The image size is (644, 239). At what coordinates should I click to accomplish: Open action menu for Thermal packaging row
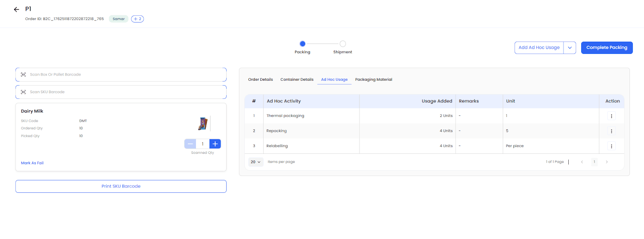(611, 116)
